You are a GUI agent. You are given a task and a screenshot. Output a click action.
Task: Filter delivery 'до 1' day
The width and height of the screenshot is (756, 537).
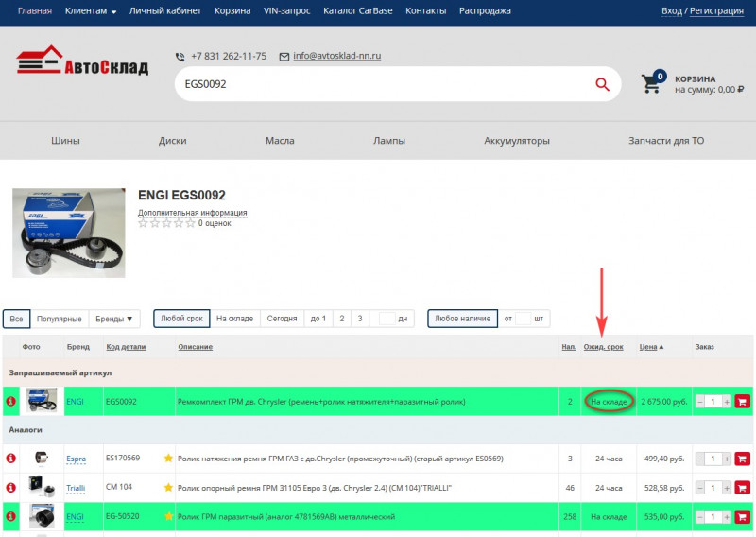(x=318, y=319)
